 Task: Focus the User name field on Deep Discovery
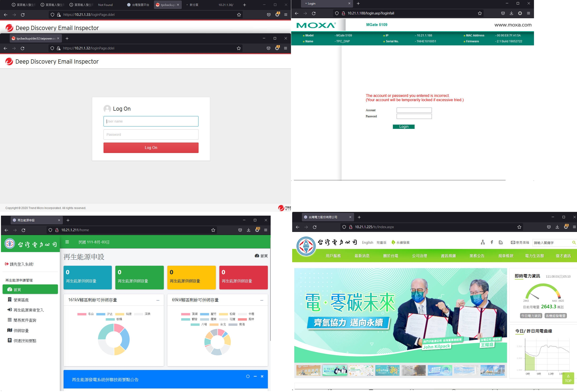(151, 121)
